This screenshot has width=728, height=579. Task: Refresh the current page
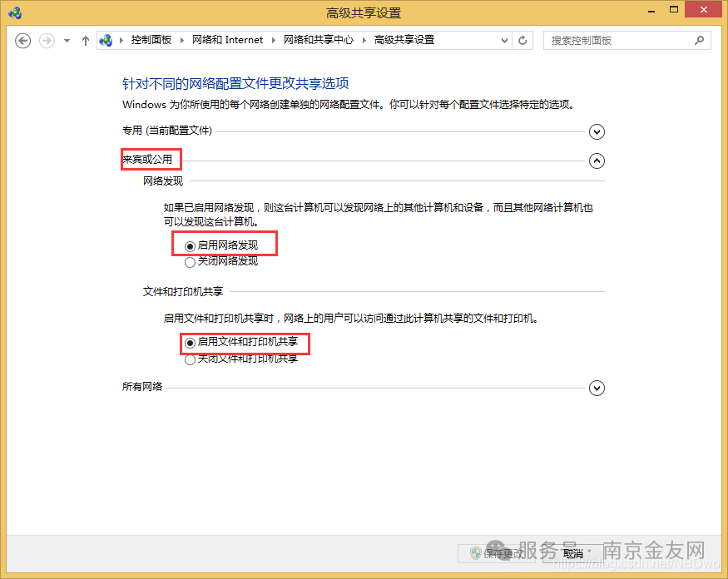[x=522, y=40]
